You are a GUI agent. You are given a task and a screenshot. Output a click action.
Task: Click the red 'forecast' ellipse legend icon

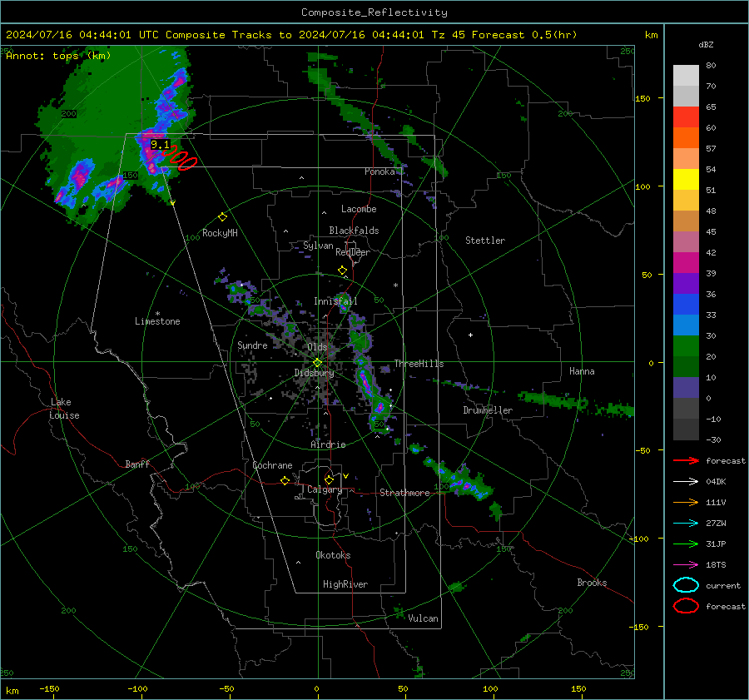pyautogui.click(x=686, y=606)
